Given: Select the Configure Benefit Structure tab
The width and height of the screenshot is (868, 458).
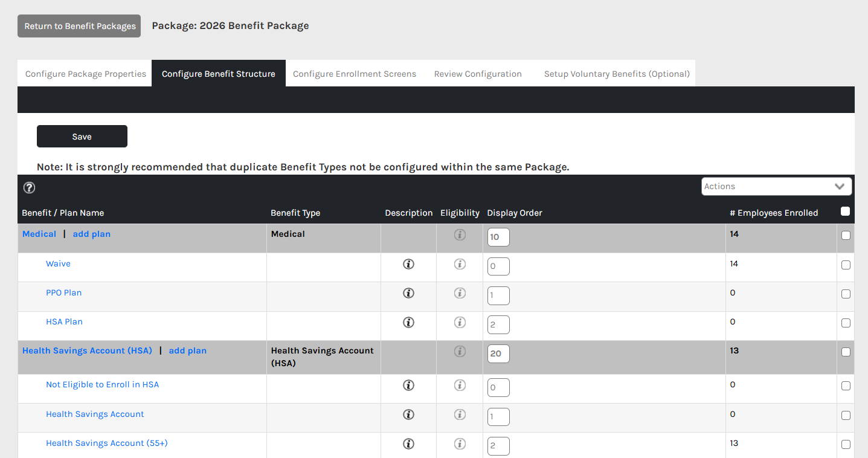Looking at the screenshot, I should 219,74.
